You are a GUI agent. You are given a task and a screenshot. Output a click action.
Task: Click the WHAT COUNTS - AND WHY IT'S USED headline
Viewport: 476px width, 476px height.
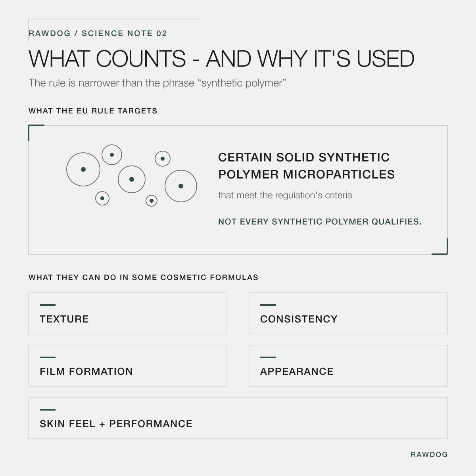[x=221, y=59]
